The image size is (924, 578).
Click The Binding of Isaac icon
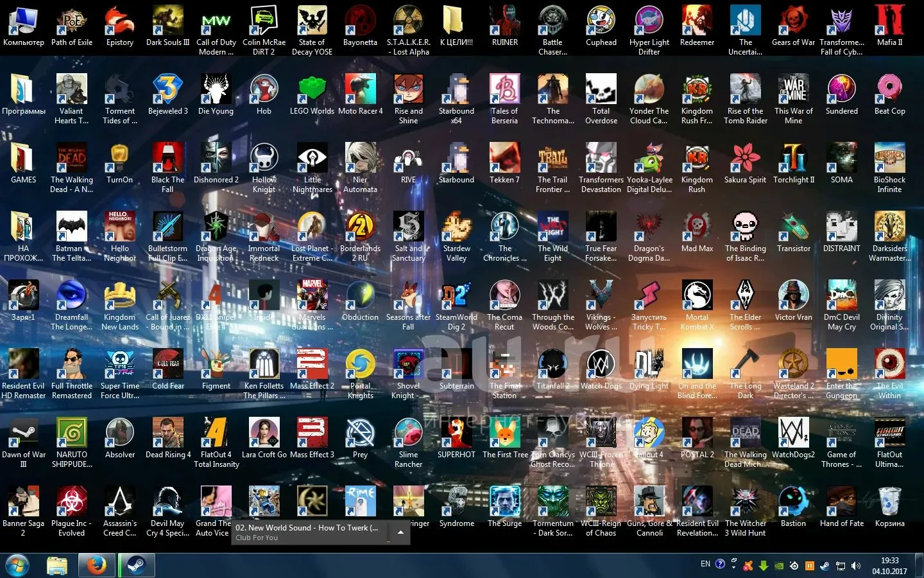click(x=746, y=236)
